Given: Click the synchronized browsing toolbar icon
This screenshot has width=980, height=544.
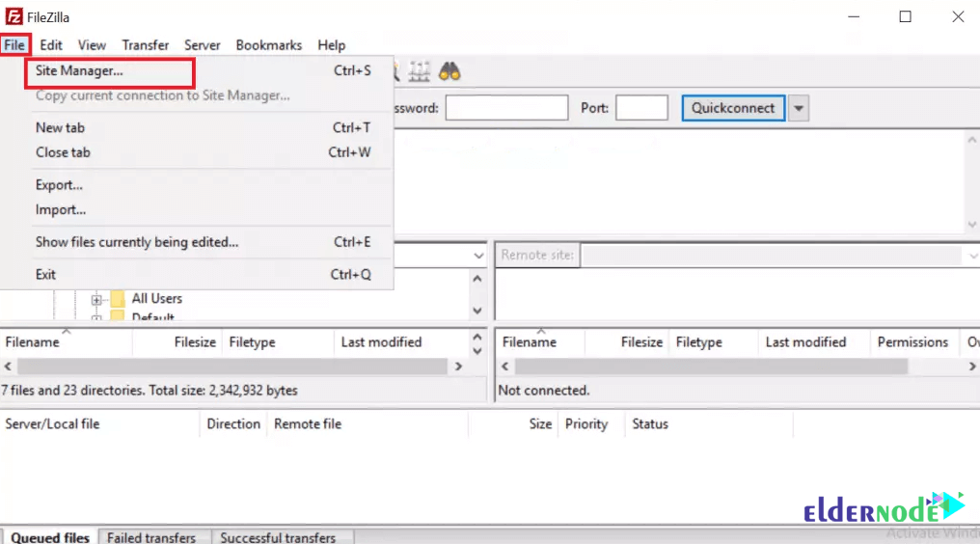Looking at the screenshot, I should 420,72.
